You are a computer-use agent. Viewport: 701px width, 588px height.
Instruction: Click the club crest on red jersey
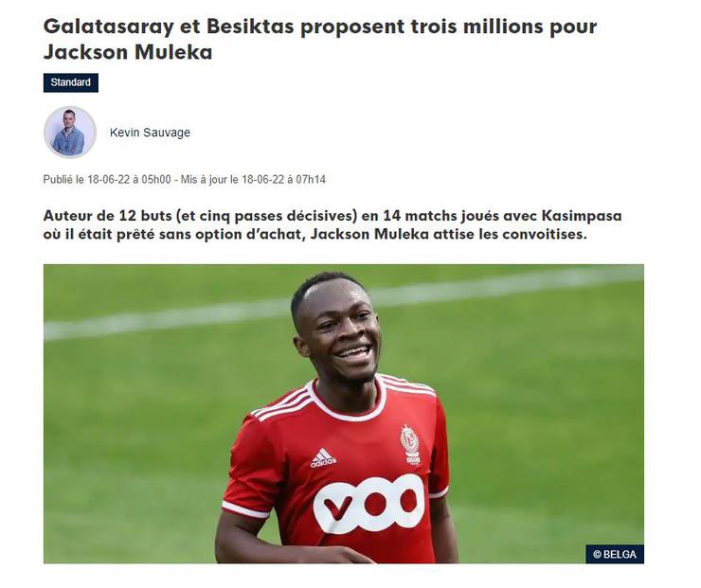click(x=410, y=445)
